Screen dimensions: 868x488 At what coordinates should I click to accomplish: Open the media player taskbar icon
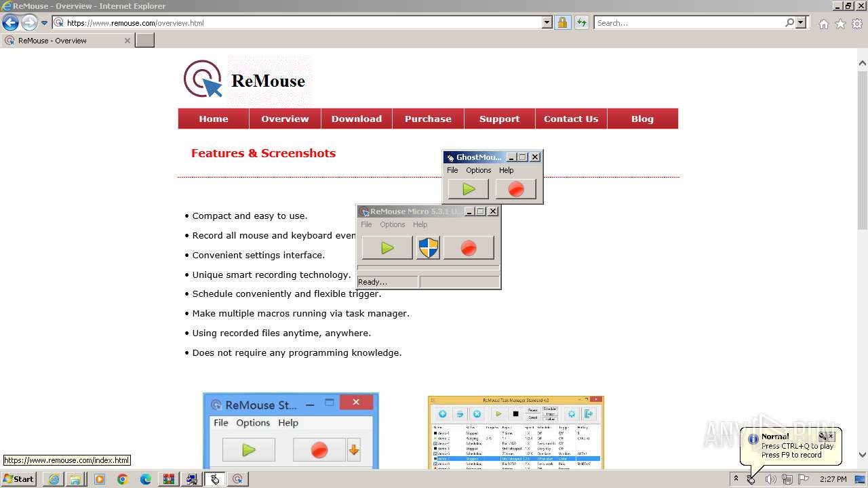point(100,479)
